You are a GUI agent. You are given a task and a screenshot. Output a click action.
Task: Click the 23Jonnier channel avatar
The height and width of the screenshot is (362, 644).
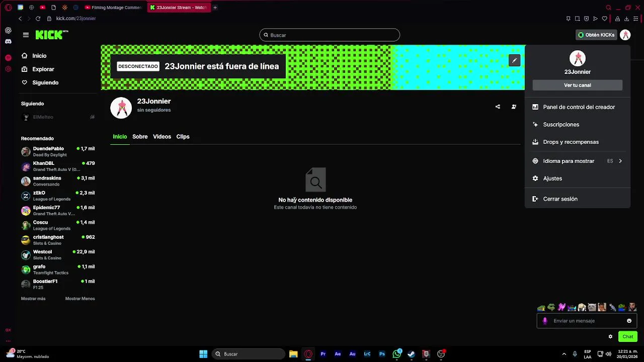(x=121, y=108)
